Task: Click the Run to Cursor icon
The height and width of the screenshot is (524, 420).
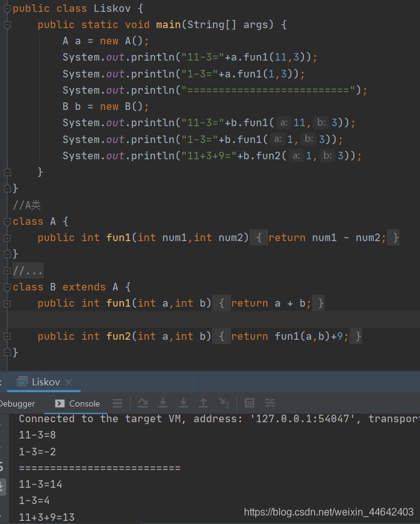Action: (224, 403)
